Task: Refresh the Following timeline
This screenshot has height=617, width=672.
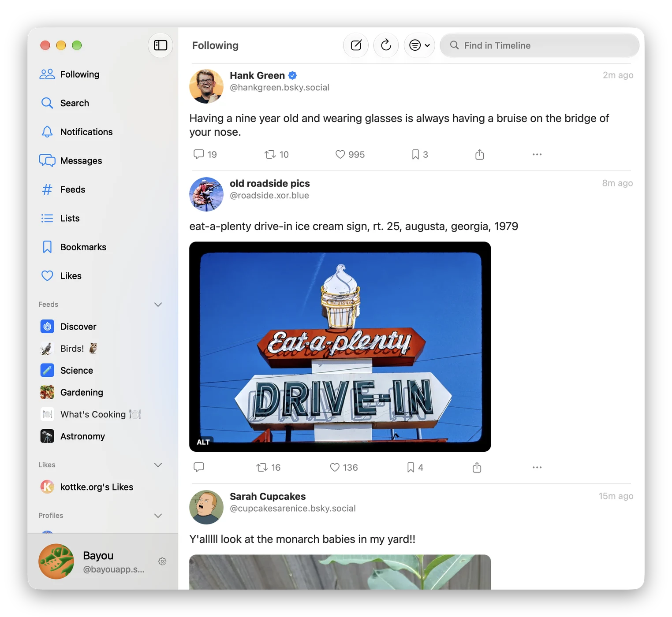Action: [386, 45]
